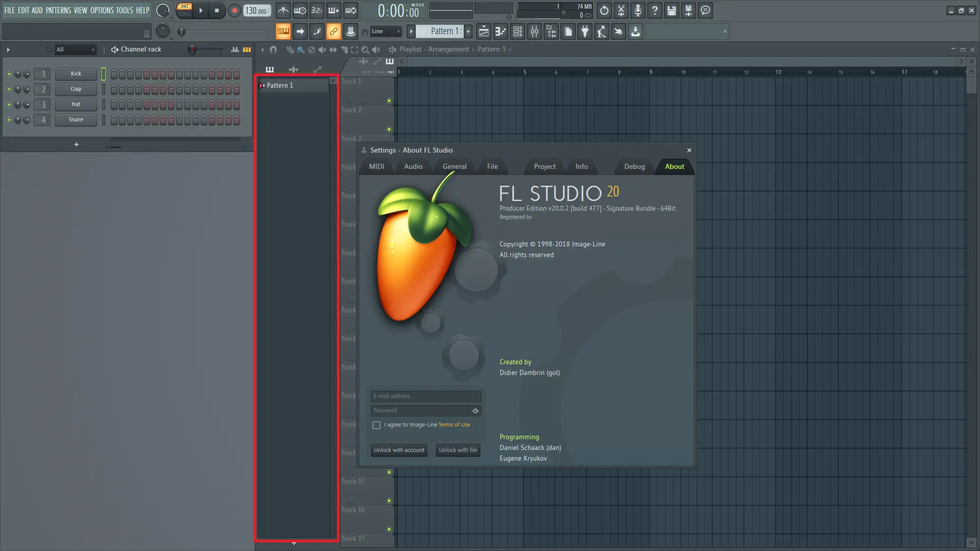Open the channel rack play arrow menu
The height and width of the screenshot is (551, 980).
[x=8, y=49]
